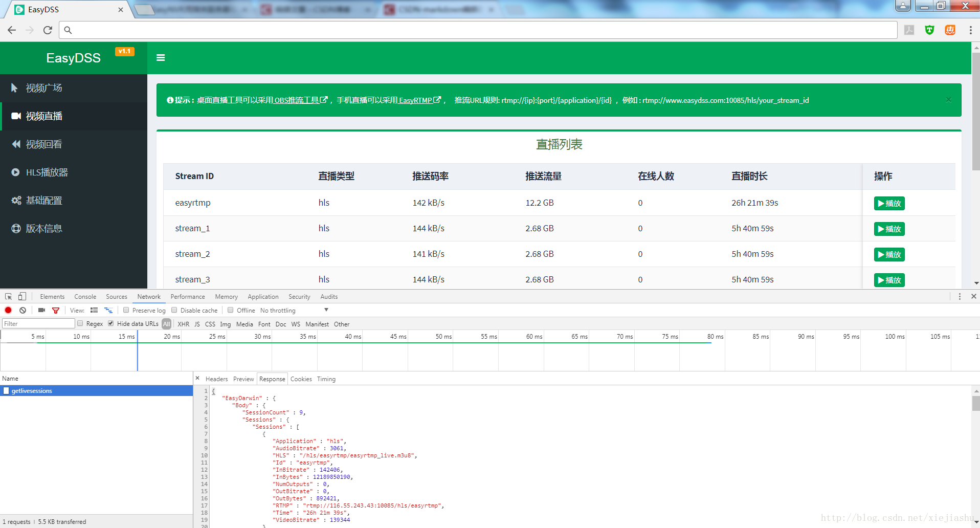Filter requests by WS
Image resolution: width=980 pixels, height=528 pixels.
pyautogui.click(x=296, y=324)
